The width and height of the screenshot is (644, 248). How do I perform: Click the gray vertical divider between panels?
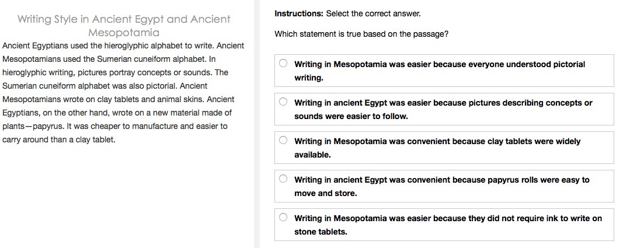(257, 124)
